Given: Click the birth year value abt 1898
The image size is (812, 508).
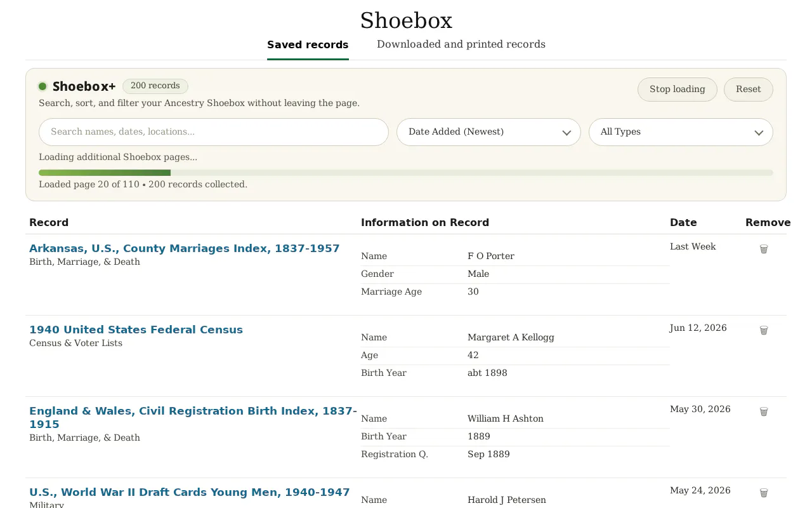Looking at the screenshot, I should click(x=487, y=373).
